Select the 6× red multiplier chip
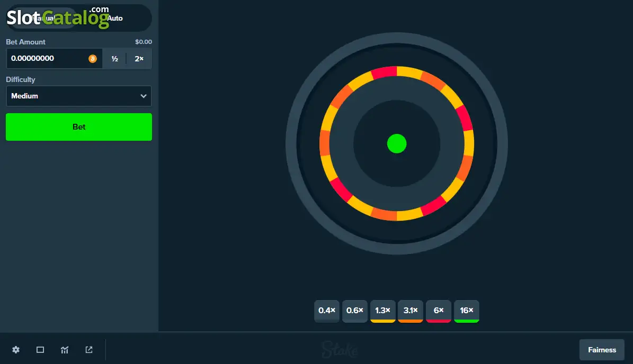 439,311
